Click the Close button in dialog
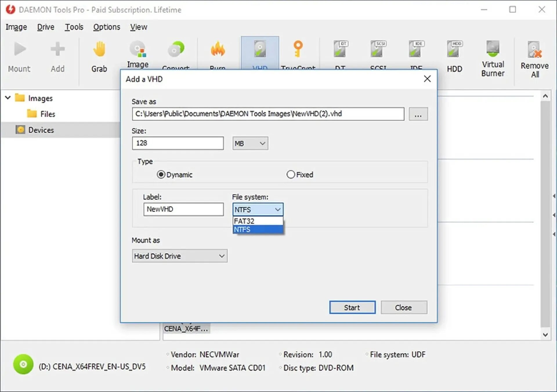Screen dimensions: 557x392 click(404, 307)
